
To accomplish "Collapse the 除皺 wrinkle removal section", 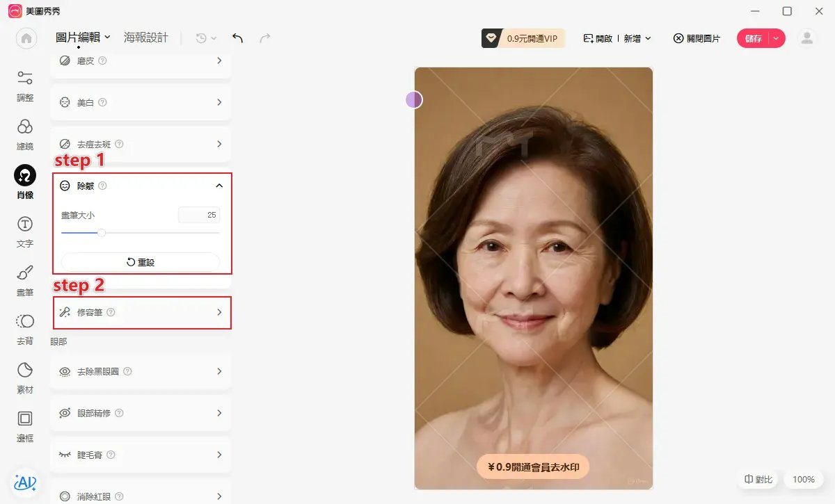I will pyautogui.click(x=218, y=186).
